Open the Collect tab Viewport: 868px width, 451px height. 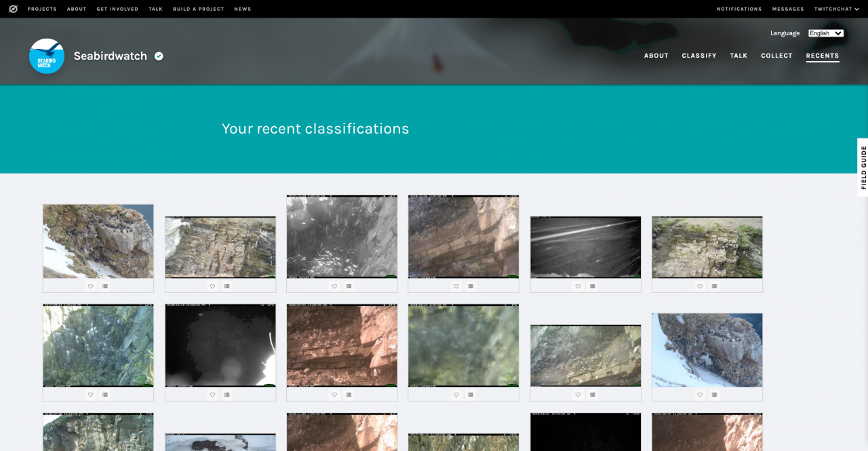(x=776, y=56)
